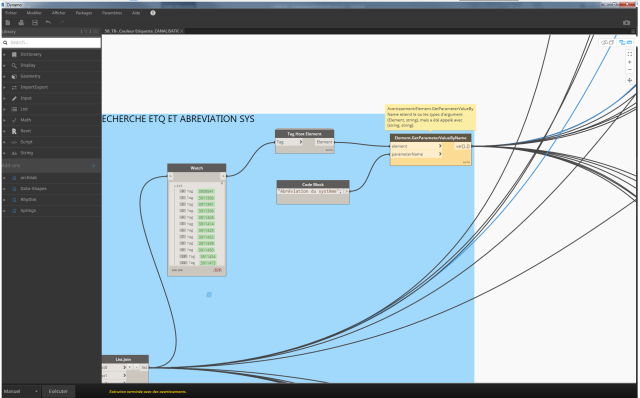Screen dimensions: 640x398
Task: Click the Redo arrow icon
Action: [62, 23]
